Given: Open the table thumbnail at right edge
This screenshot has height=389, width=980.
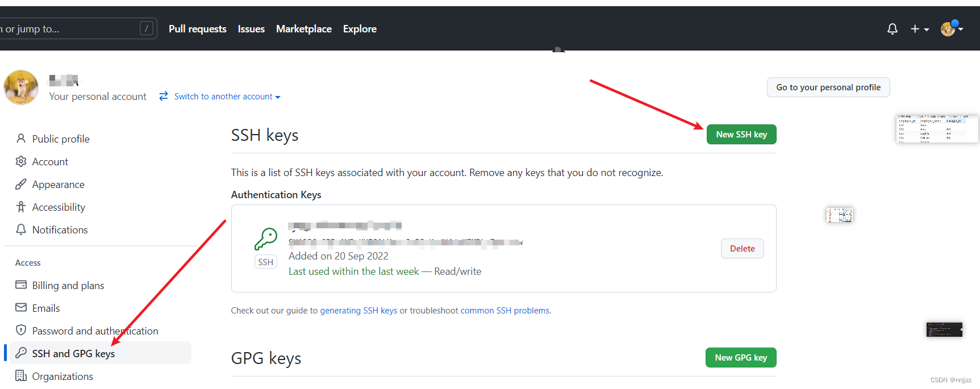Looking at the screenshot, I should (937, 129).
